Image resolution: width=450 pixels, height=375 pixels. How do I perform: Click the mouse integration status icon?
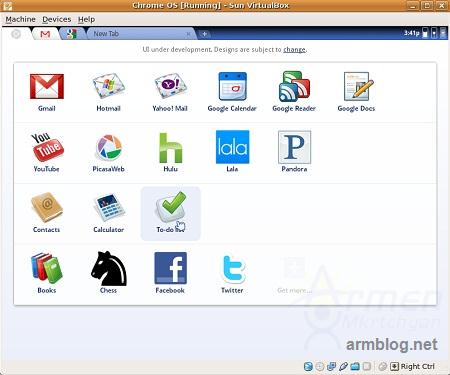pyautogui.click(x=383, y=366)
